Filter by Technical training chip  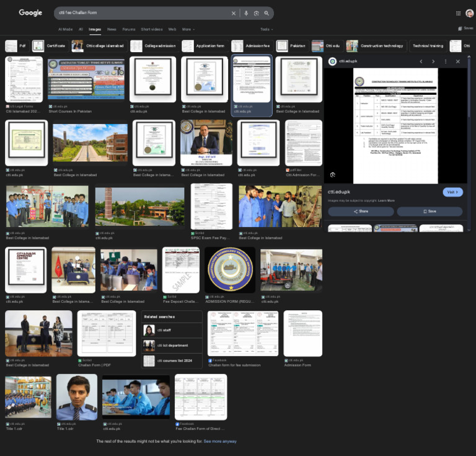click(x=428, y=46)
